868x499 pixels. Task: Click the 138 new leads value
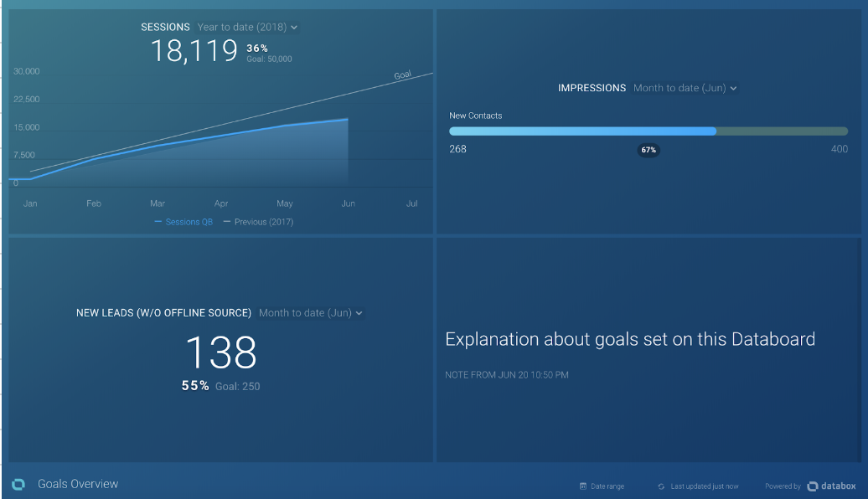click(220, 352)
